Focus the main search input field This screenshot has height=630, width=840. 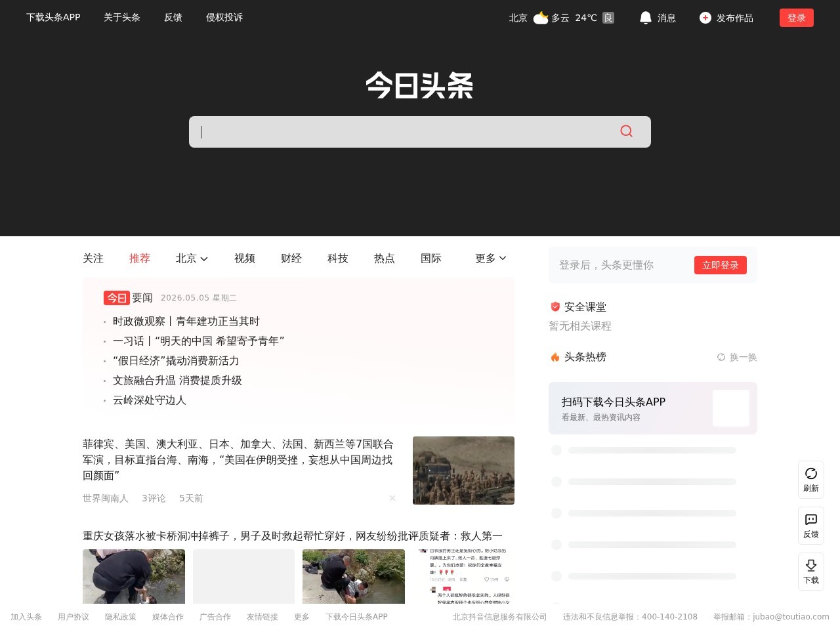[x=404, y=132]
